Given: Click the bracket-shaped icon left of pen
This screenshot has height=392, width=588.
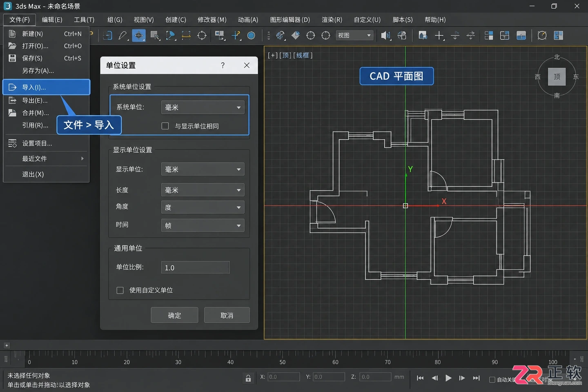Looking at the screenshot, I should 107,36.
